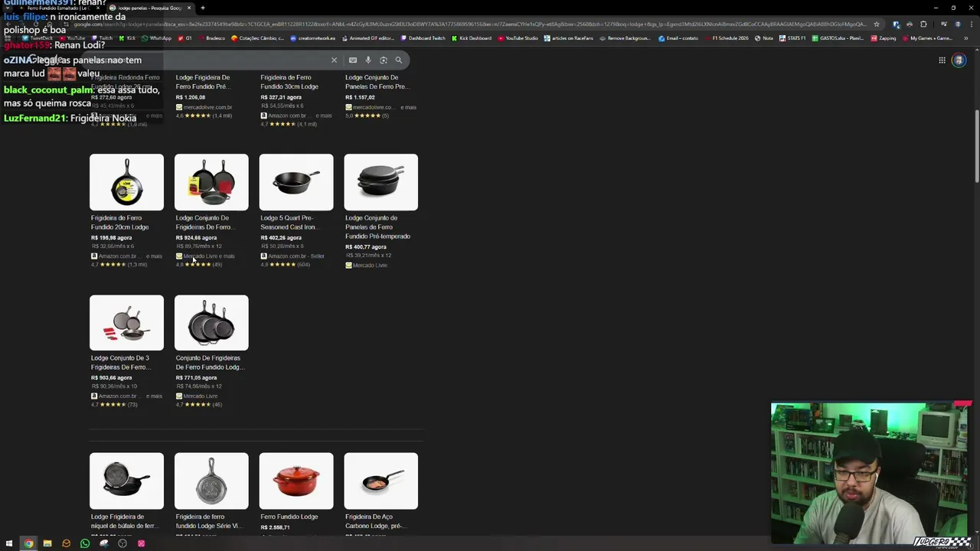Image resolution: width=980 pixels, height=551 pixels.
Task: Open the WhatsApp bookmark
Action: tap(156, 38)
